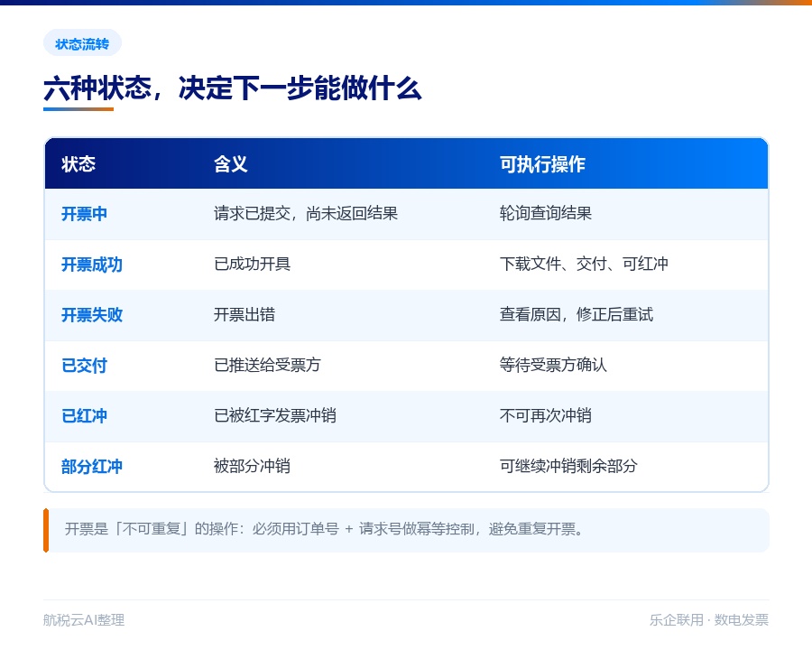The image size is (812, 650).
Task: Click the 不可再次冲销 cell
Action: [545, 415]
